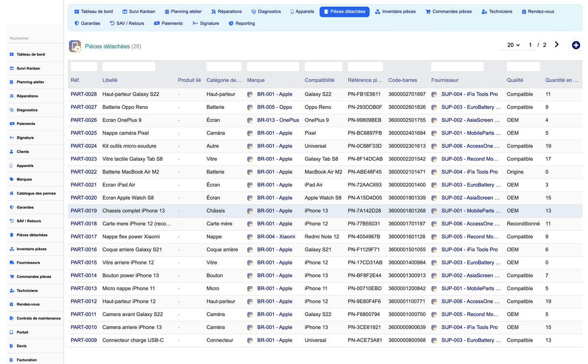Sort by Compatibilité column header

pyautogui.click(x=319, y=80)
